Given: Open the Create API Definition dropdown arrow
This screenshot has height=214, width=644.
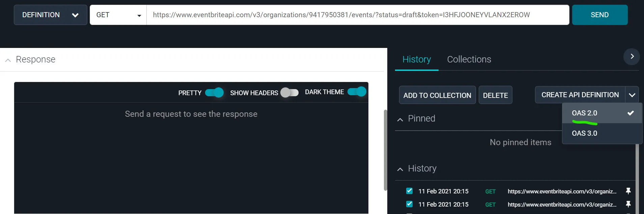Looking at the screenshot, I should point(632,95).
